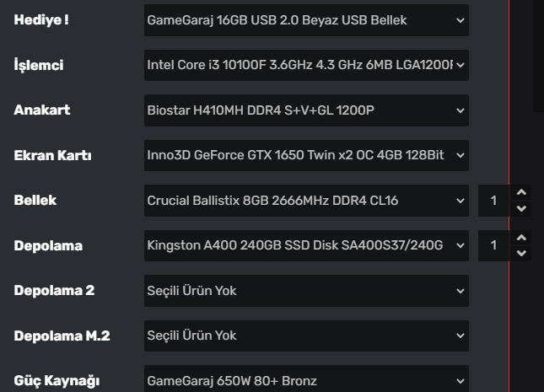This screenshot has width=544, height=392.
Task: Expand the Anakart Biostar H410MH dropdown
Action: tap(305, 110)
